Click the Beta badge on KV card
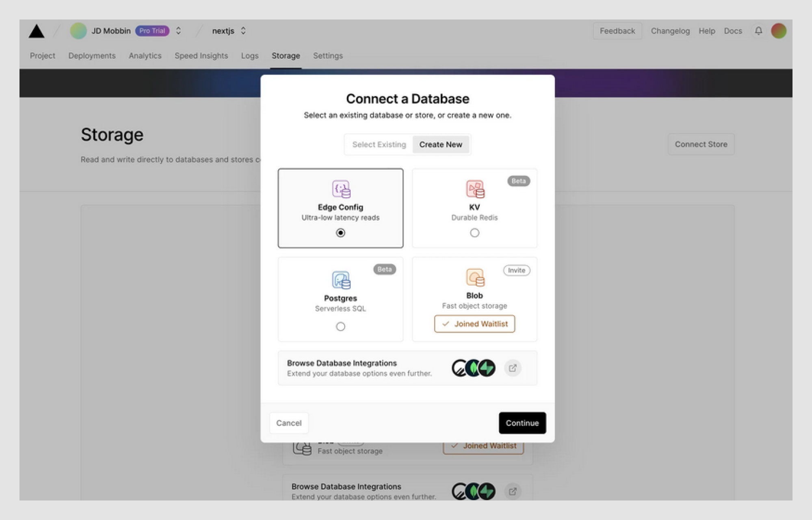This screenshot has width=812, height=520. (x=518, y=181)
